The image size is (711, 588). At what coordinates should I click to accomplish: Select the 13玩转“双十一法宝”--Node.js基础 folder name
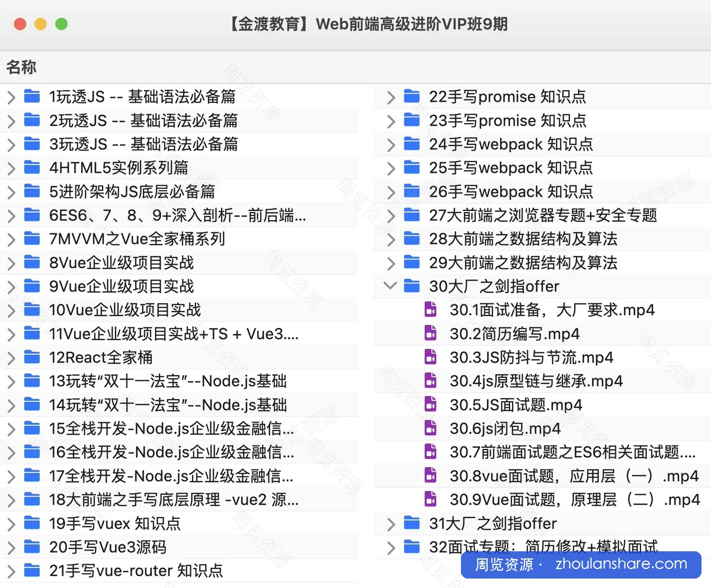(x=168, y=381)
